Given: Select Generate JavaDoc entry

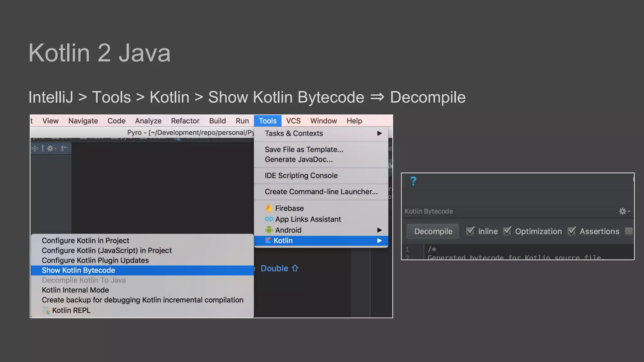Looking at the screenshot, I should pos(321,159).
